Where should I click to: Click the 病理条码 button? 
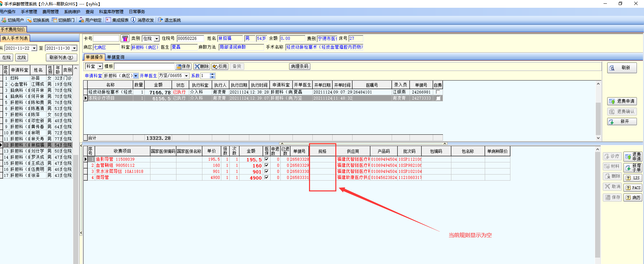coord(300,67)
